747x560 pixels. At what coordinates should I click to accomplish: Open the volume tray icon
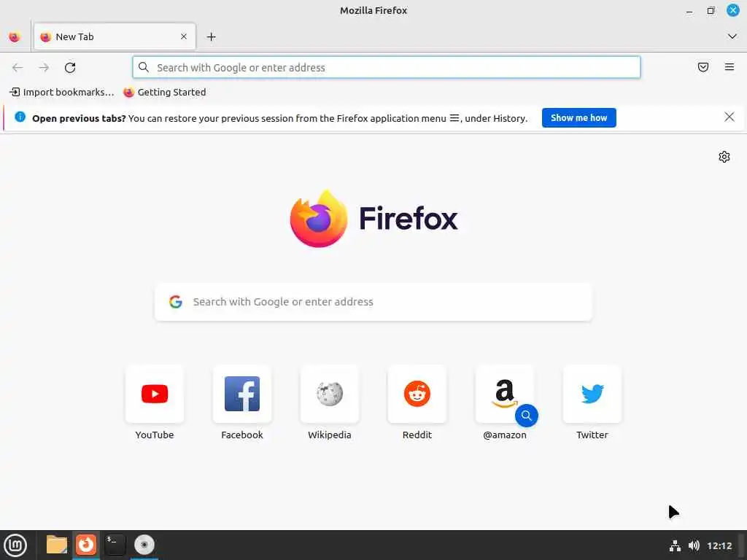coord(694,545)
